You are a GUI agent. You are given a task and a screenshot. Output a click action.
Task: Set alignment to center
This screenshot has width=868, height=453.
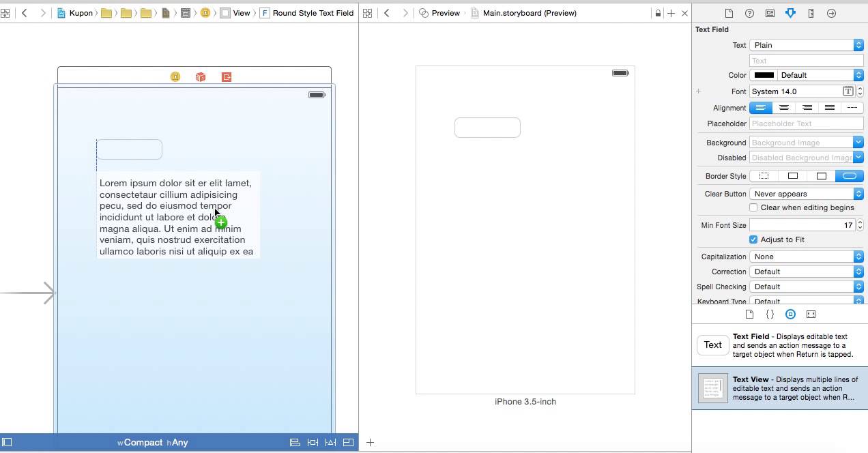tap(784, 108)
